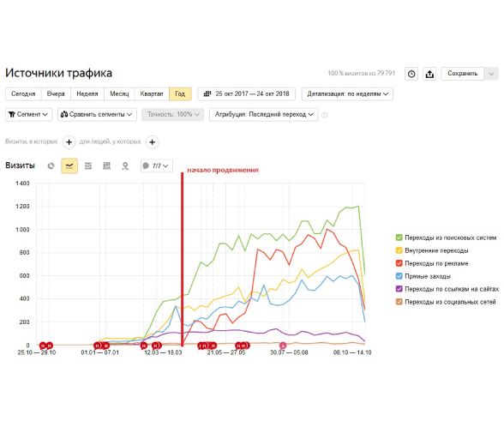Viewport: 504px width, 439px height.
Task: Select the Квартал period tab
Action: coord(152,94)
